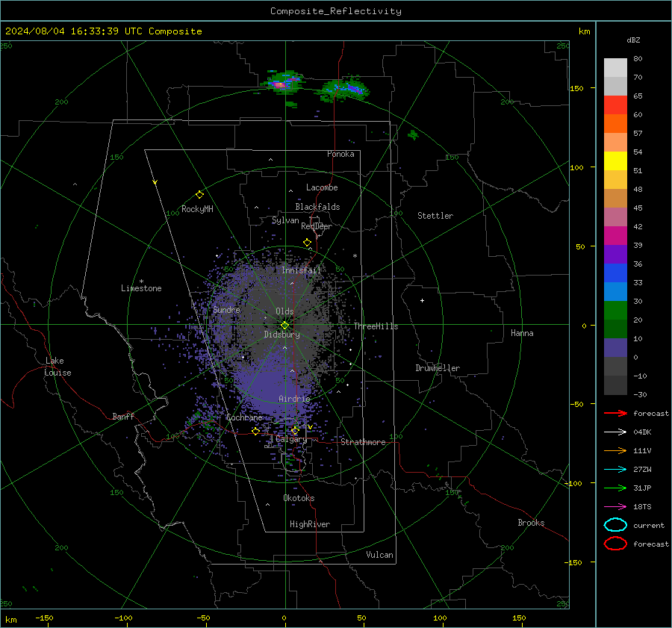Click the asterisk marker above Limestone
672x628 pixels.
[x=141, y=282]
